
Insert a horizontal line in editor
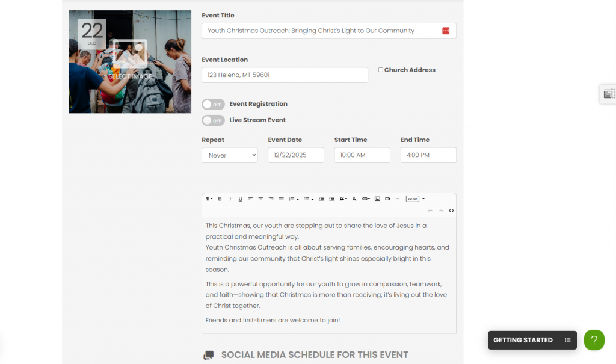397,199
